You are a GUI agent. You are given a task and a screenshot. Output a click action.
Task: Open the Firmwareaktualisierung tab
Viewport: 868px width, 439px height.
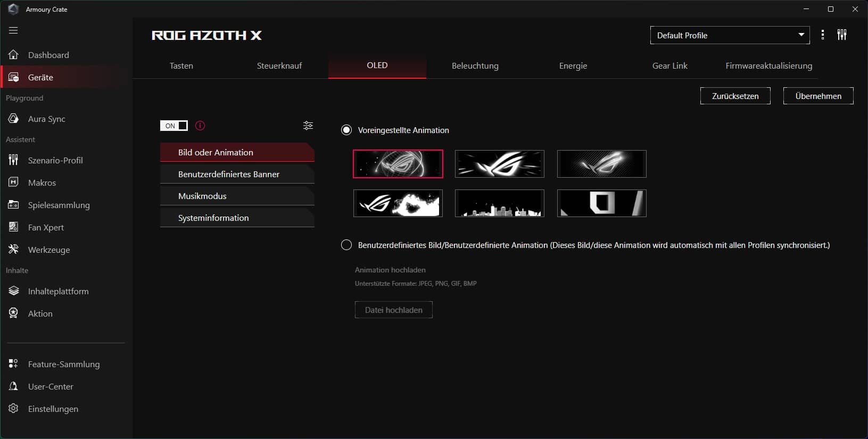[x=768, y=66]
